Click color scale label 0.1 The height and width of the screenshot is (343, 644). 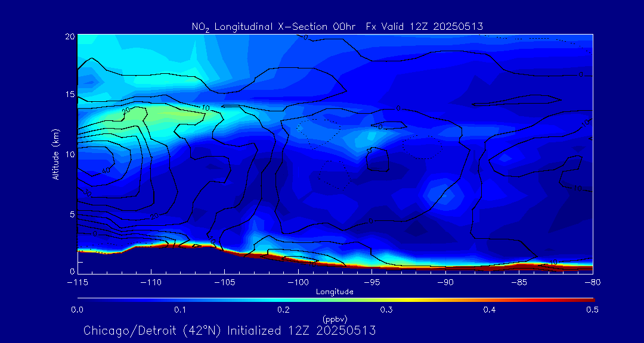pyautogui.click(x=180, y=310)
